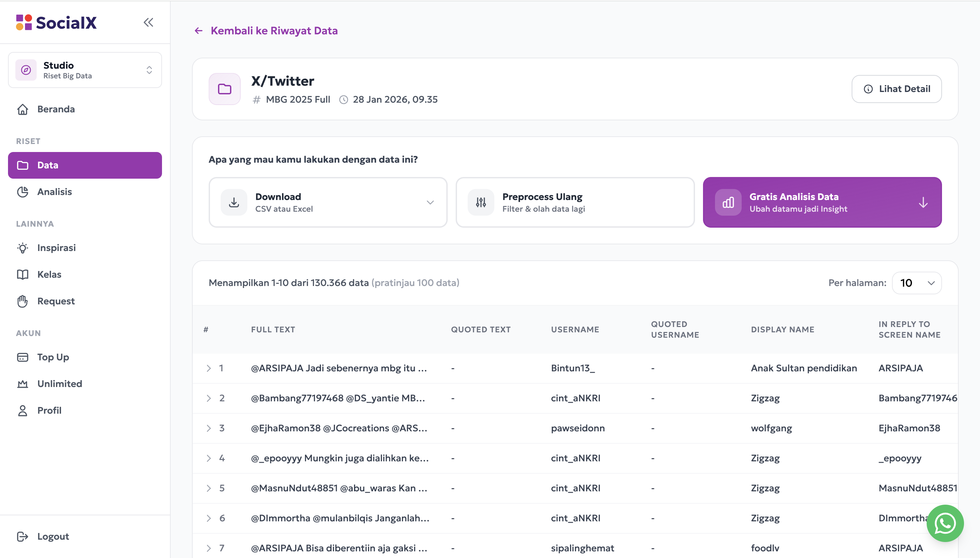The width and height of the screenshot is (980, 558).
Task: Click the Download tray icon
Action: (234, 202)
